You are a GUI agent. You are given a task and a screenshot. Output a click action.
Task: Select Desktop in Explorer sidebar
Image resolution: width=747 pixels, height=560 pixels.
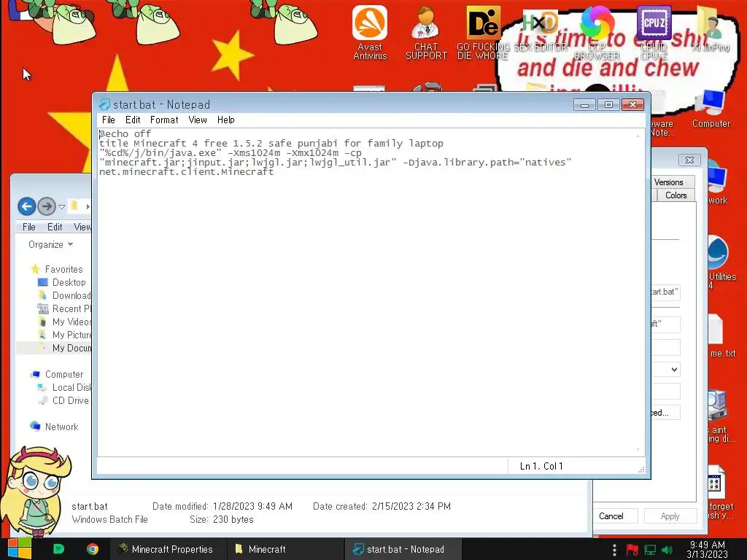click(63, 282)
